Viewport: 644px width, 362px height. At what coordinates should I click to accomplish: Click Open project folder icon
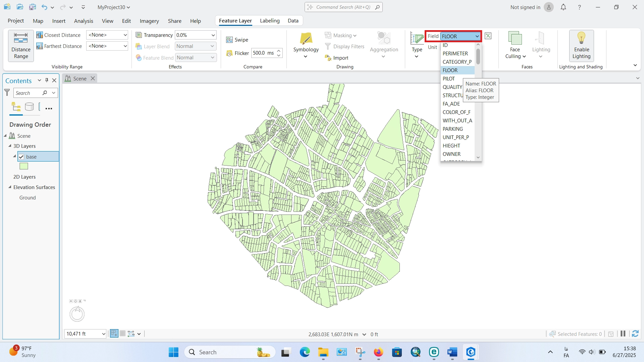20,7
